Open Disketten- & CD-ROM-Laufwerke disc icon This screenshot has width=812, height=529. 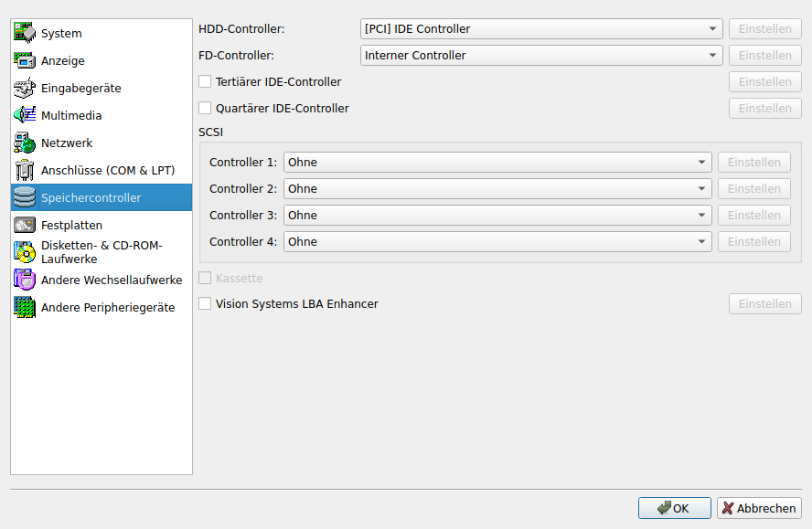point(25,252)
